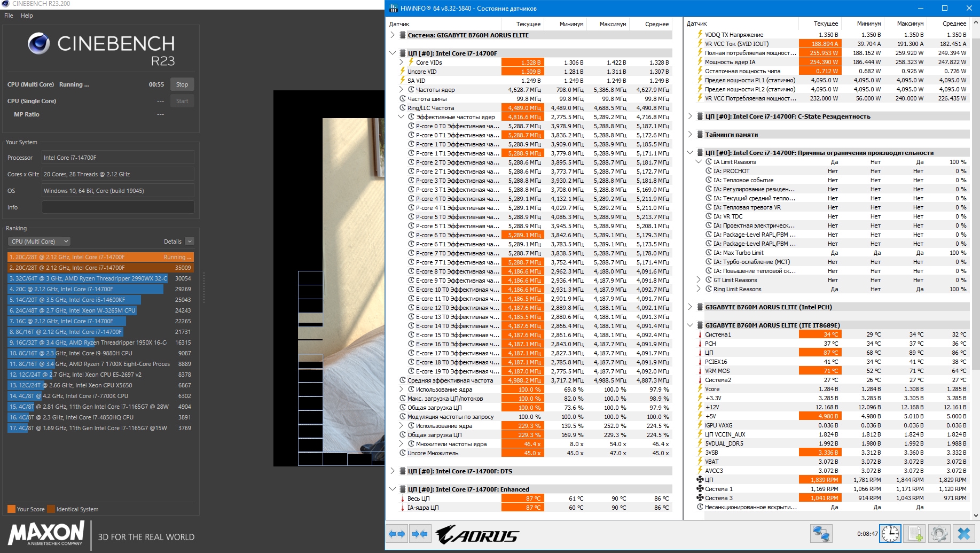Select the Intel Core i7-7700K ranking row

pos(100,396)
